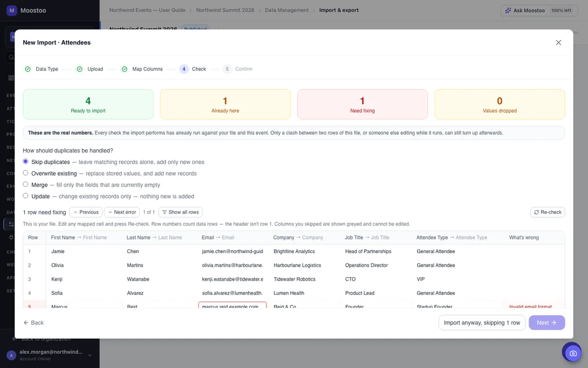The height and width of the screenshot is (368, 588).
Task: Click the Data Type step checkmark icon
Action: pyautogui.click(x=28, y=69)
